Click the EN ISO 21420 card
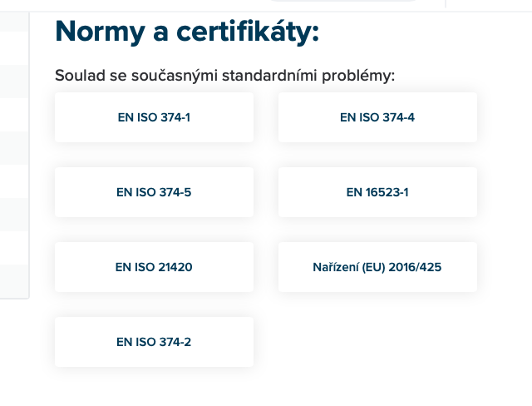The image size is (532, 406). coord(154,267)
